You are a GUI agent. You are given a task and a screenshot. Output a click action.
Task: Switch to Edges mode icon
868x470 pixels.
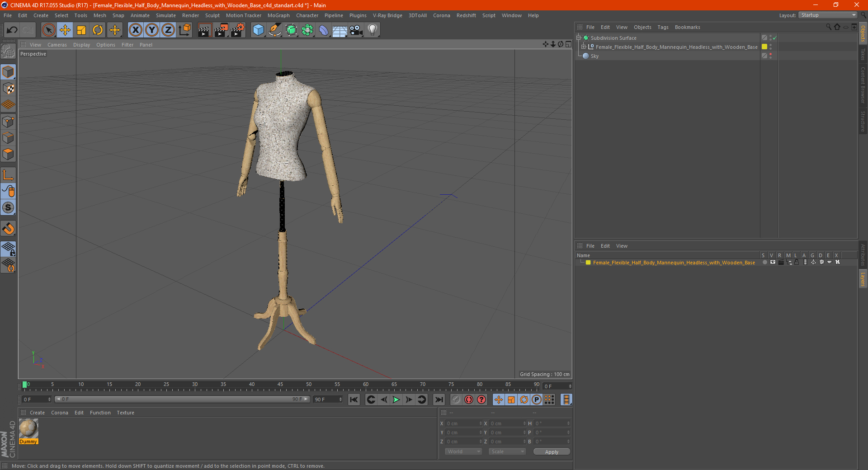8,138
